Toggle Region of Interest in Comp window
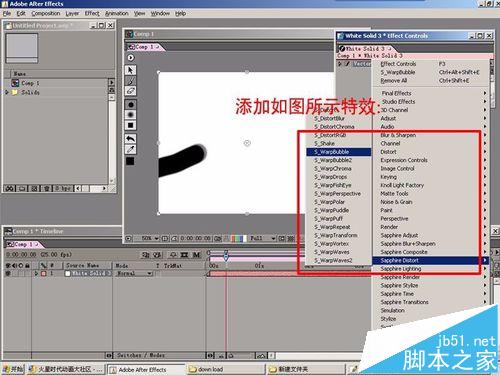 pyautogui.click(x=282, y=238)
